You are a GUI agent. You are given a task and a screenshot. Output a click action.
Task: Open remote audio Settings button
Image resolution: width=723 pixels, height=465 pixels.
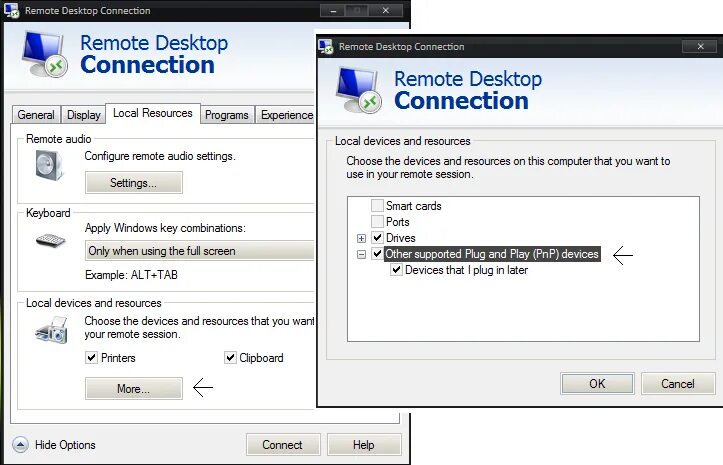(x=134, y=183)
